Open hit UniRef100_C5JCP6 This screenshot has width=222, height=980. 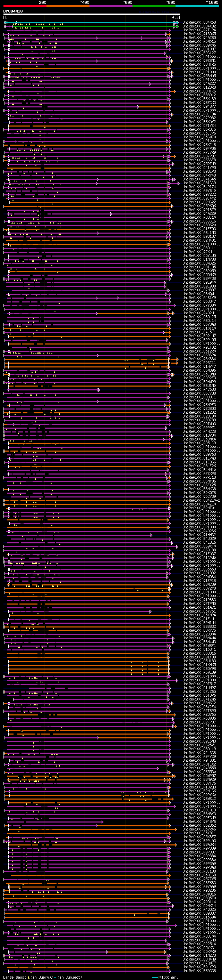coord(199,133)
